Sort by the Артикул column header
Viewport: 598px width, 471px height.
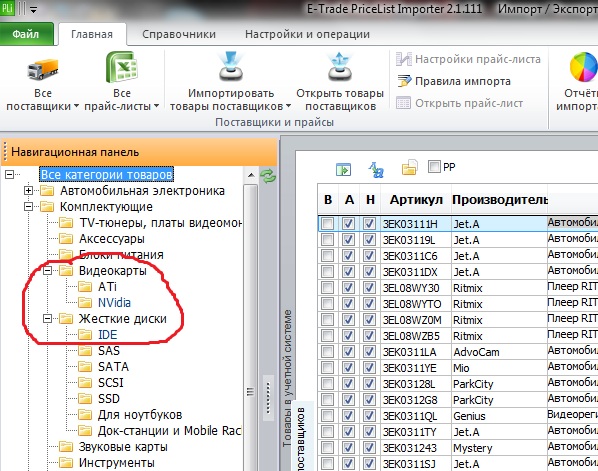pos(416,199)
